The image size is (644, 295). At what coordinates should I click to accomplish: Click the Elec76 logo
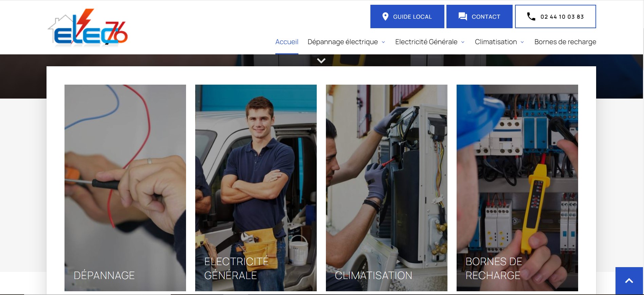point(88,28)
